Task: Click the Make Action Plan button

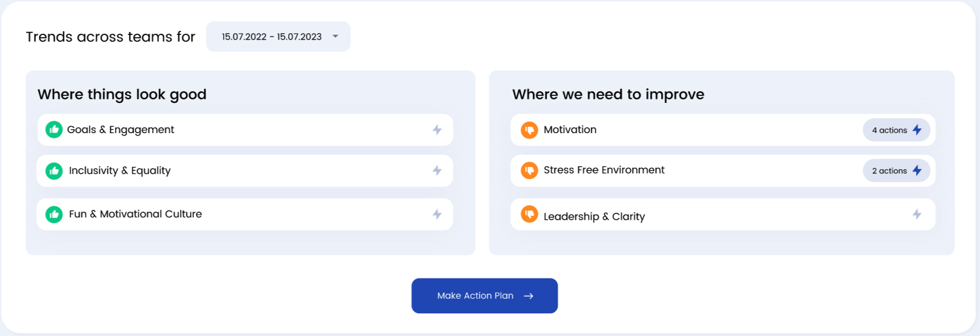Action: [484, 296]
